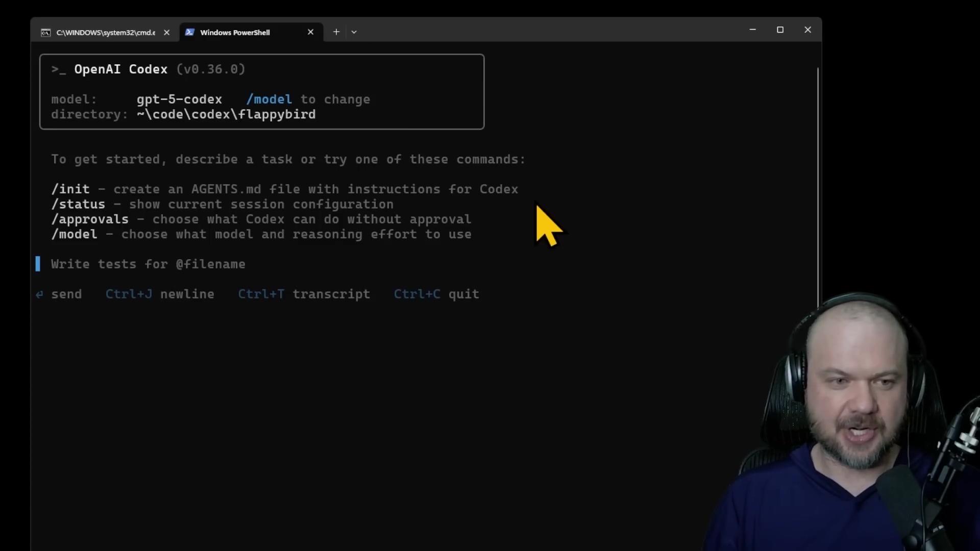
Task: Click the Ctrl+J newline hint
Action: pos(160,294)
